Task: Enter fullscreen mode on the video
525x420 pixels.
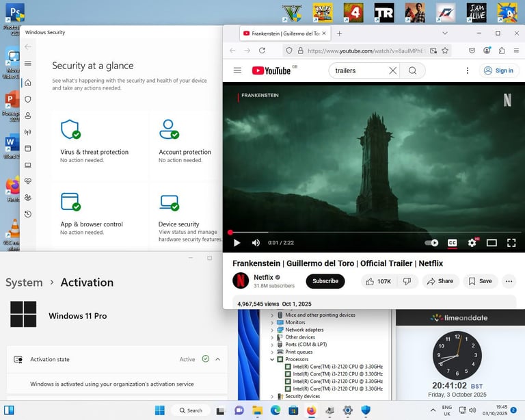Action: pyautogui.click(x=511, y=243)
